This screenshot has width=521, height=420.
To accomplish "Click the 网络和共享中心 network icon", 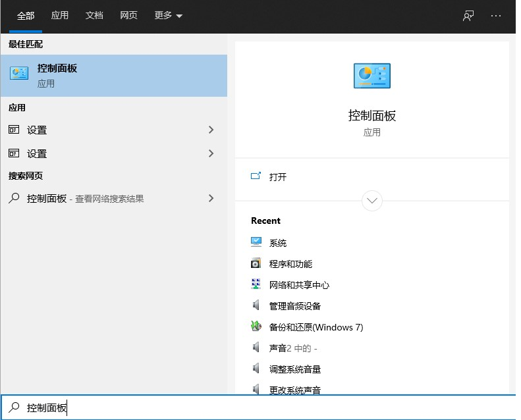I will [256, 284].
